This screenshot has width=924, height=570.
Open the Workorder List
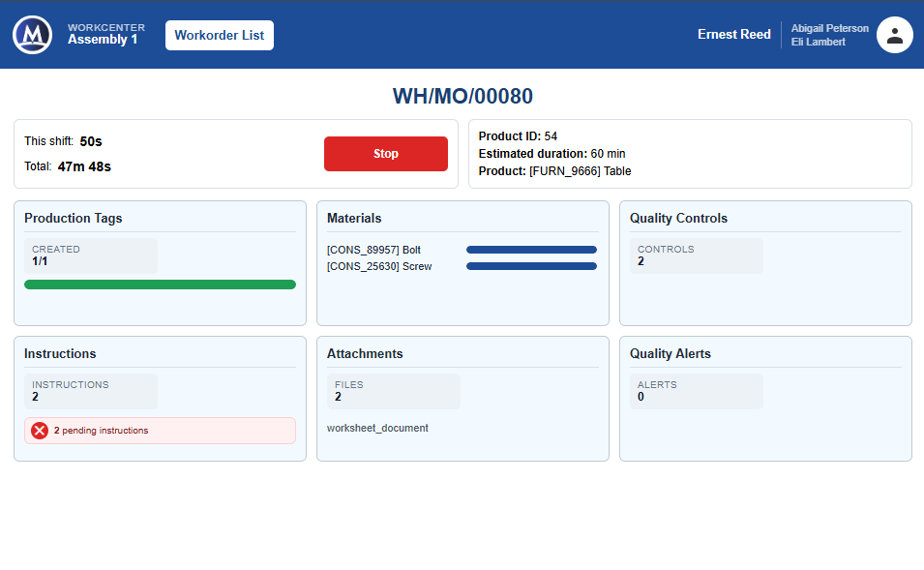point(220,36)
